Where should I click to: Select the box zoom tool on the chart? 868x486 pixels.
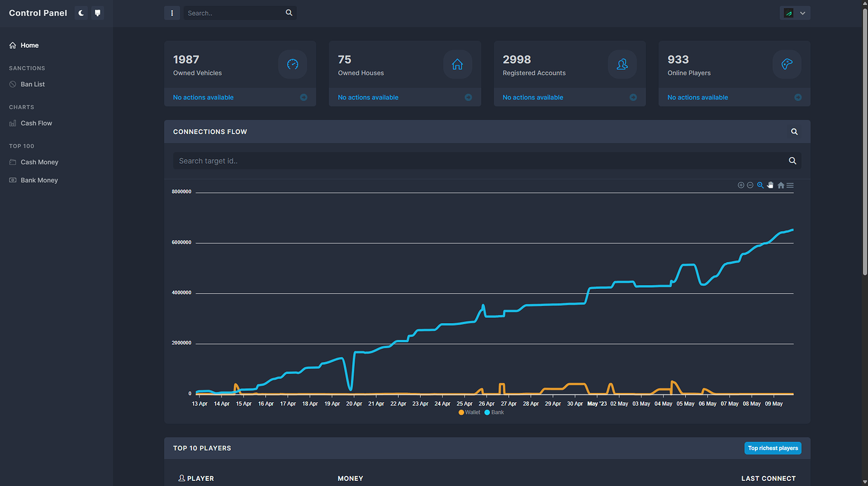[760, 184]
